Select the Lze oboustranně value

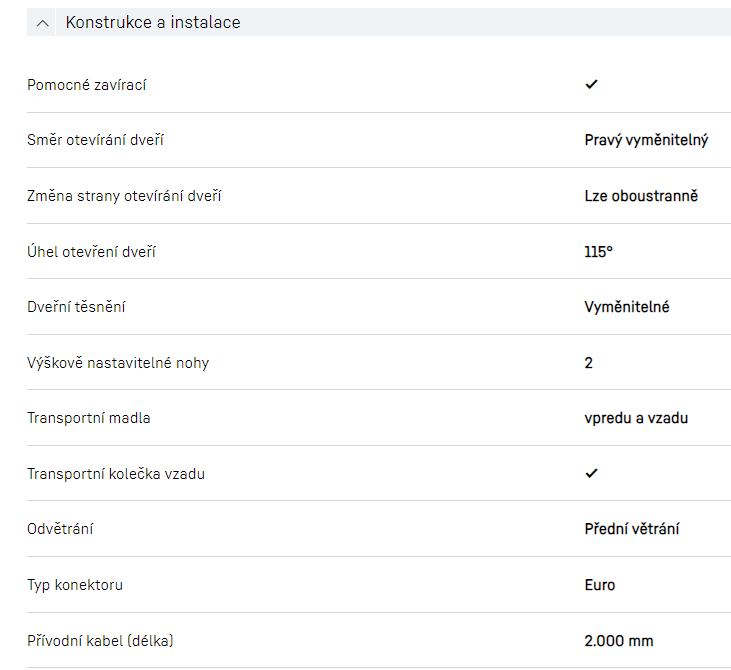pyautogui.click(x=641, y=196)
